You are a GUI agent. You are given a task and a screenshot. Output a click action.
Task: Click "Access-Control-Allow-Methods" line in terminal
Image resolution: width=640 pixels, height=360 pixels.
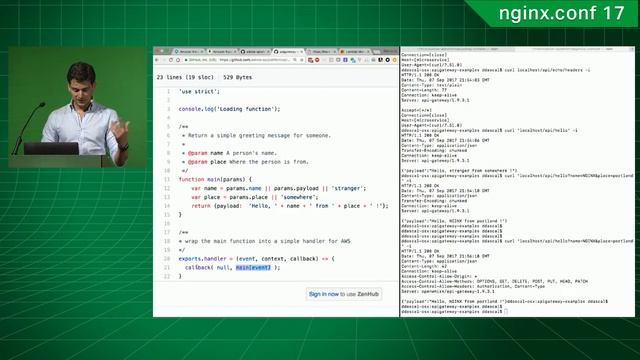[495, 281]
